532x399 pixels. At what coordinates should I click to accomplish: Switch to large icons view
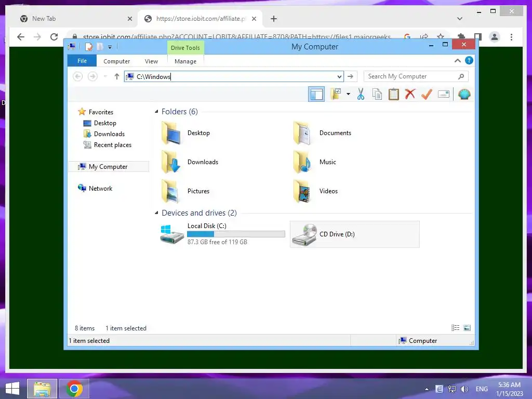tap(467, 328)
